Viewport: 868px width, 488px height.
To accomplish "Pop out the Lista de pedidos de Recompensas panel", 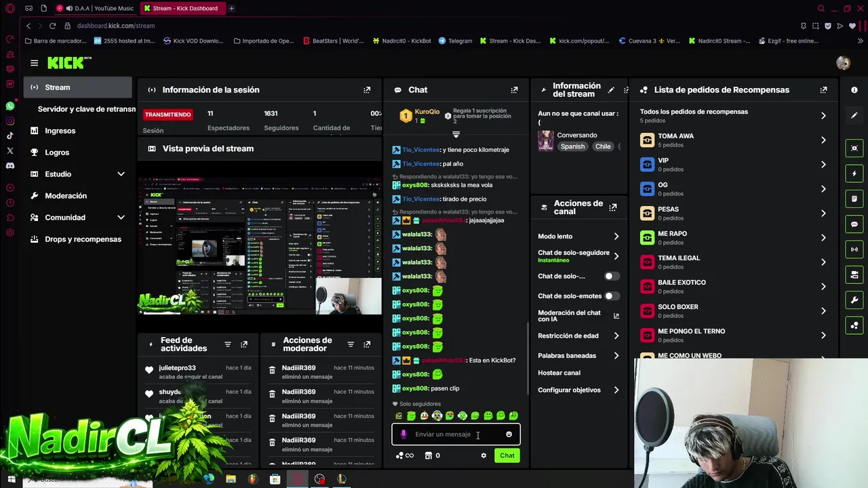I will pyautogui.click(x=823, y=89).
